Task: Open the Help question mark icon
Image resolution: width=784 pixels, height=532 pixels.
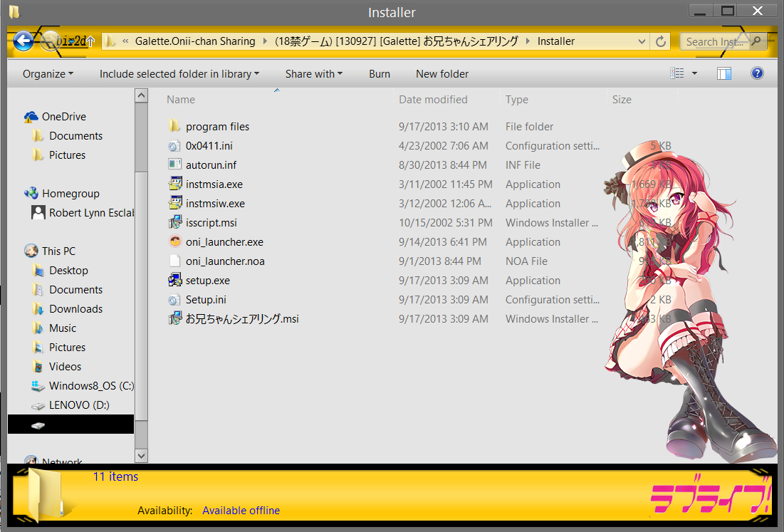Action: (x=757, y=73)
